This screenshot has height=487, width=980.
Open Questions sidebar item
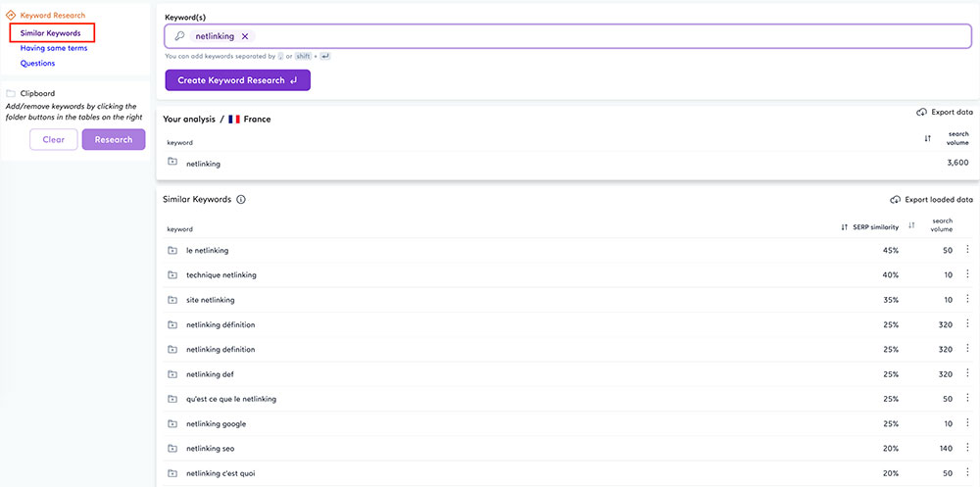(37, 63)
